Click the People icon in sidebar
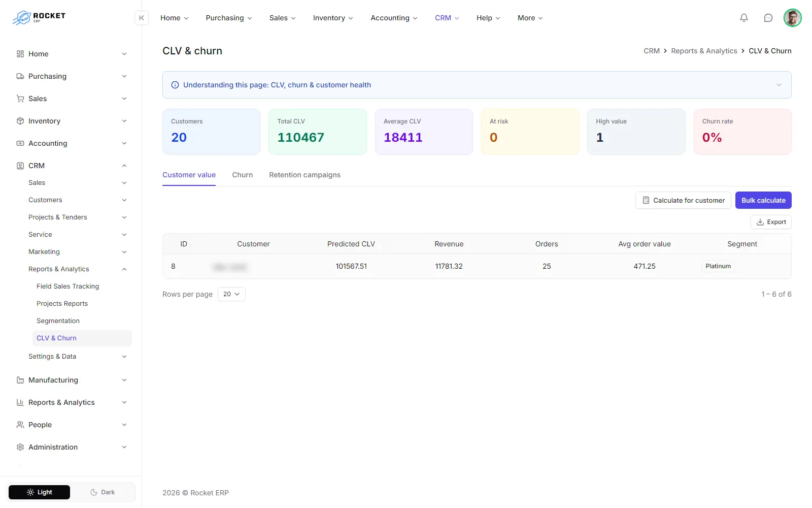 click(x=20, y=425)
